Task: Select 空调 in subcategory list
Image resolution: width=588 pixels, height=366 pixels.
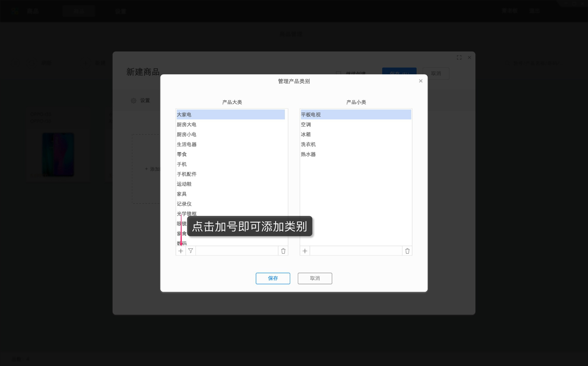Action: pyautogui.click(x=306, y=125)
